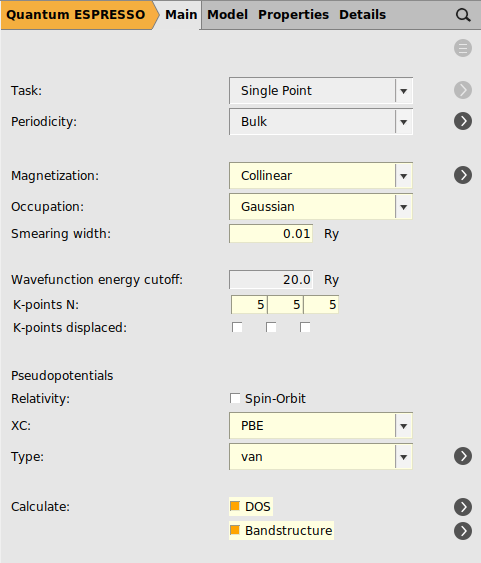
Task: Open the panel menu hamburger icon
Action: [x=463, y=48]
